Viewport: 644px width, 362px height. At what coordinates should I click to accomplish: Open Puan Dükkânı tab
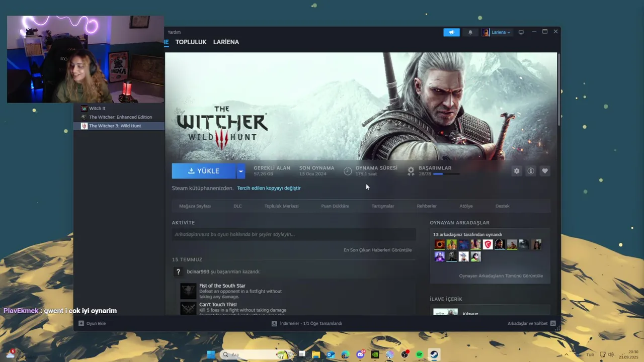(x=335, y=206)
